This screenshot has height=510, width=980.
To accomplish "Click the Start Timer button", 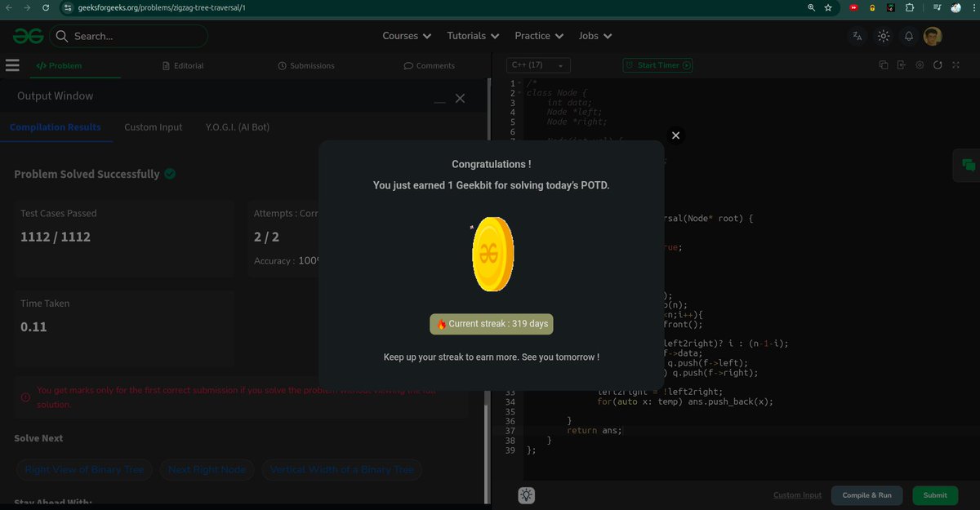I will click(657, 65).
